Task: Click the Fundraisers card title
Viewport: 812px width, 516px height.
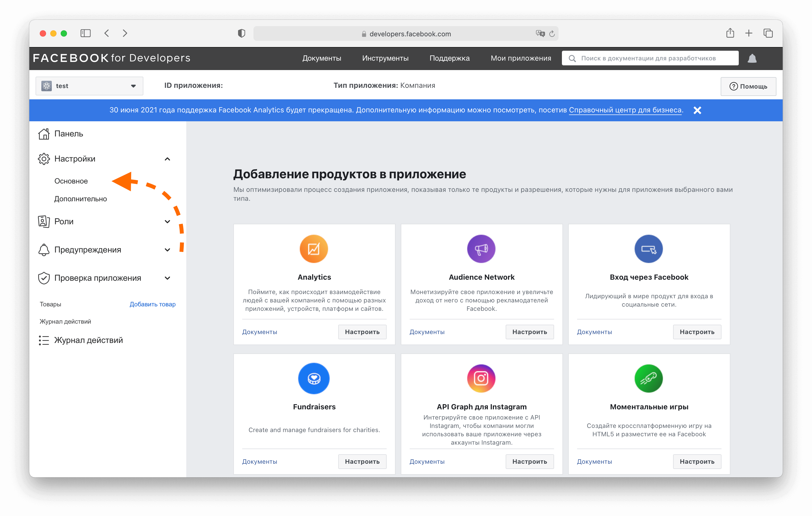Action: [314, 407]
